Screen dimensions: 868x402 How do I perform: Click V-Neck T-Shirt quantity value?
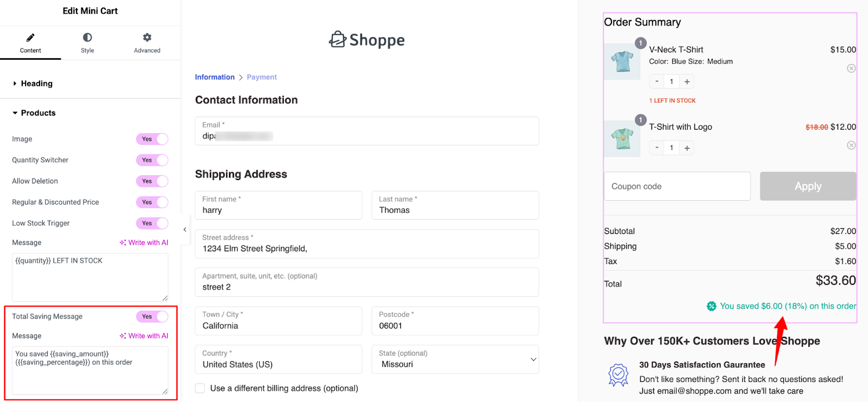672,81
